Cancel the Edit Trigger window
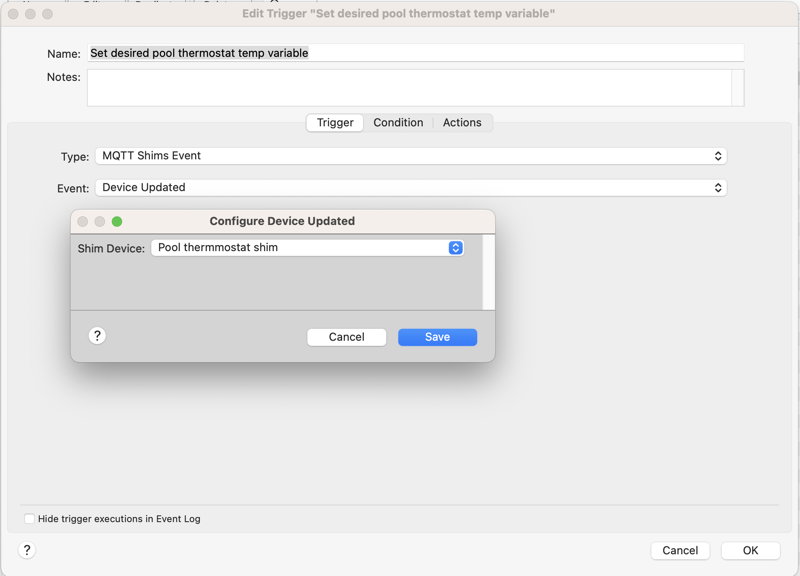Screen dimensions: 800x576 tap(680, 550)
